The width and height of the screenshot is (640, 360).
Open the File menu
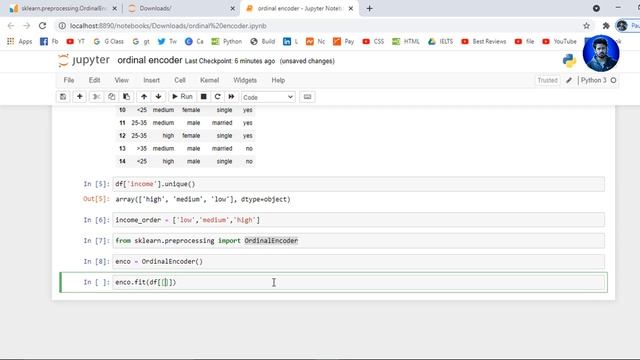(x=69, y=80)
